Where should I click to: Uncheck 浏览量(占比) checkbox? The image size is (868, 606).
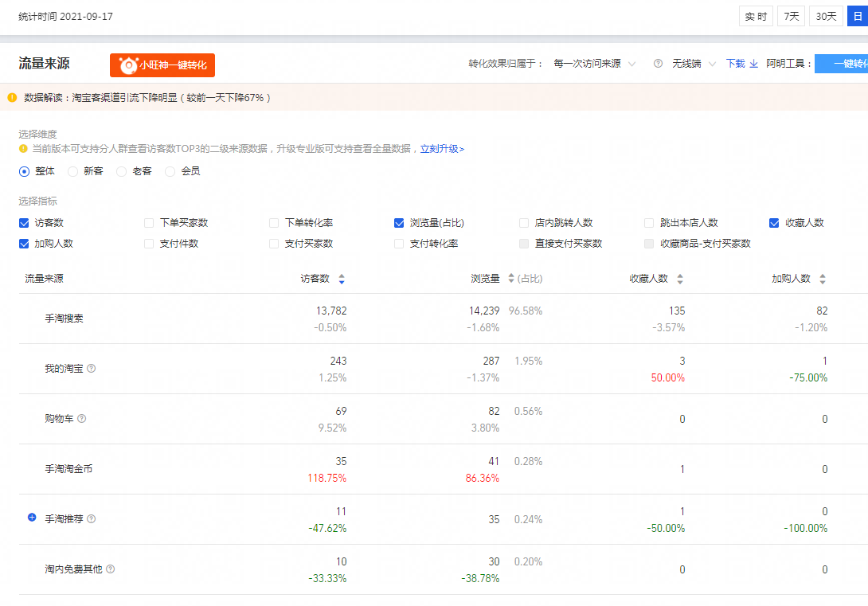point(399,223)
